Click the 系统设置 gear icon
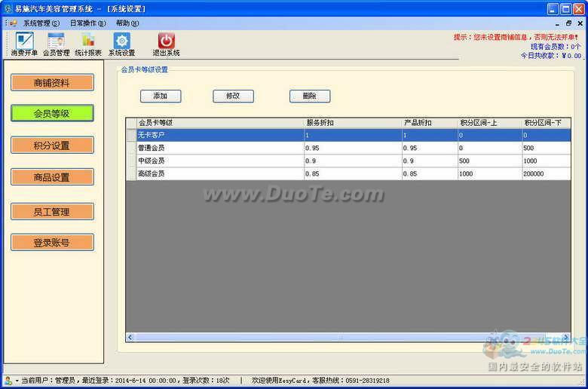Screen dimensions: 588x389 (x=122, y=44)
